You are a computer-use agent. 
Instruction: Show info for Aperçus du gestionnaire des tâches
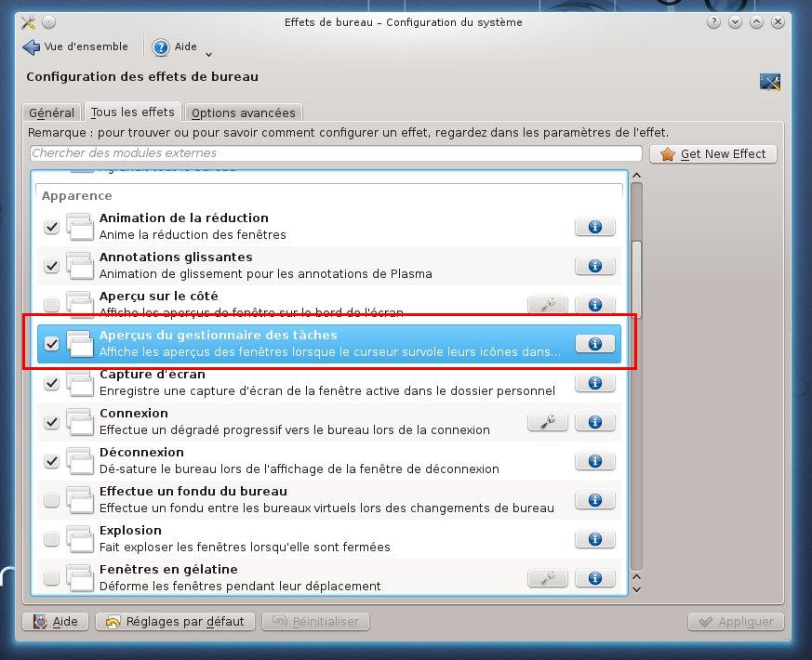pos(595,344)
